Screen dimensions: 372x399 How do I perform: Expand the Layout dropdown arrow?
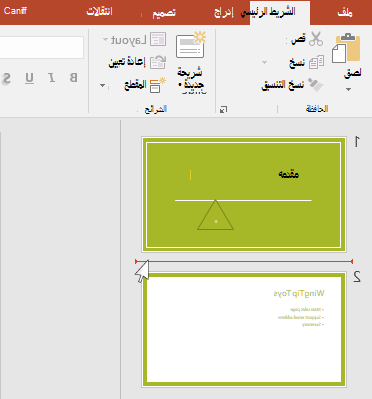point(105,40)
